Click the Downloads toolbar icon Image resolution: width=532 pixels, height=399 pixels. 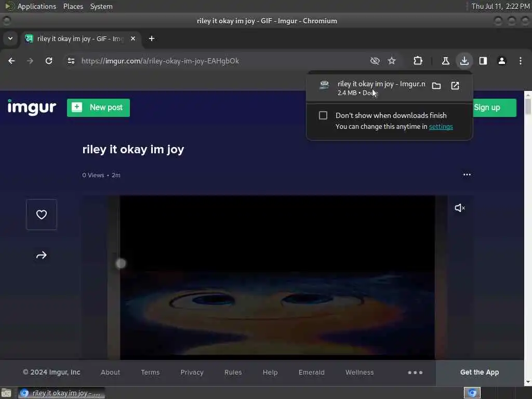[464, 61]
